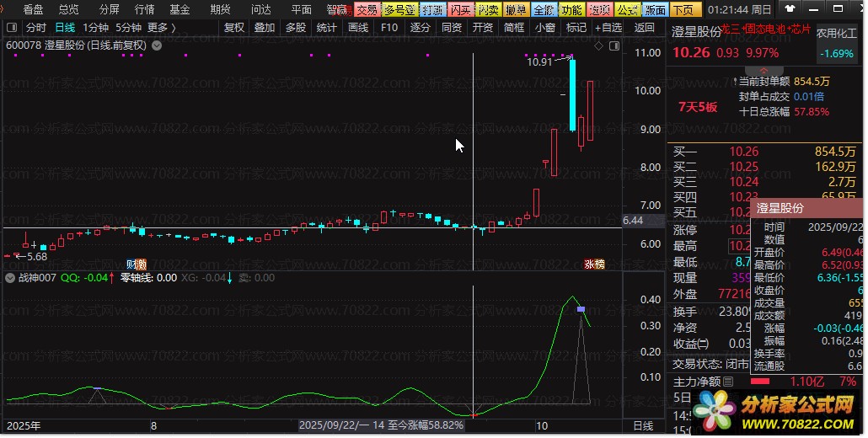Image resolution: width=868 pixels, height=438 pixels.
Task: Click the yellow 多号登 button
Action: pyautogui.click(x=399, y=10)
